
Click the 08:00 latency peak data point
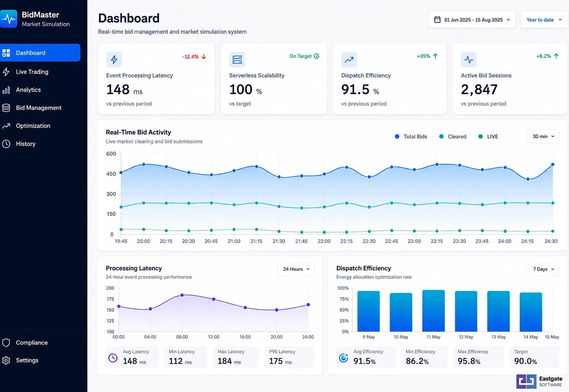[182, 295]
